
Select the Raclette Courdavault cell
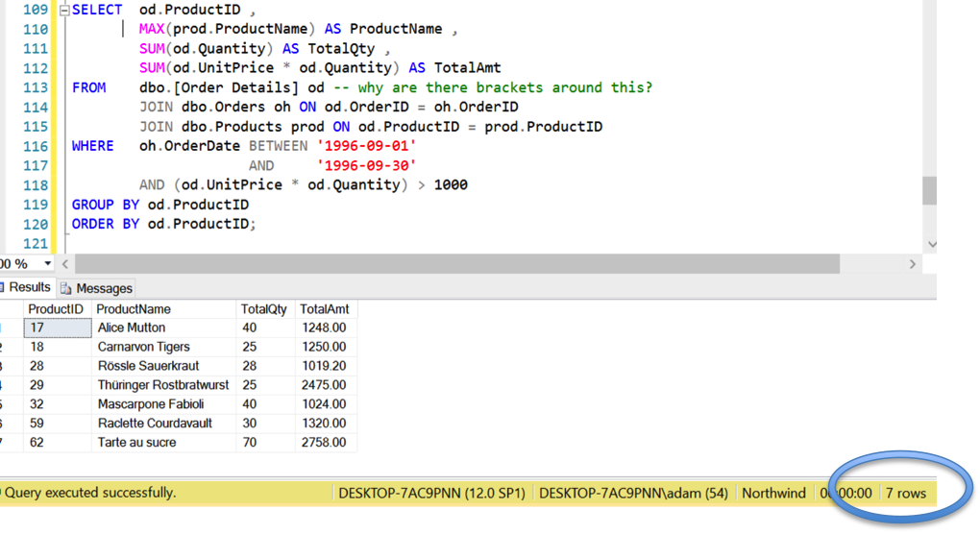[163, 424]
